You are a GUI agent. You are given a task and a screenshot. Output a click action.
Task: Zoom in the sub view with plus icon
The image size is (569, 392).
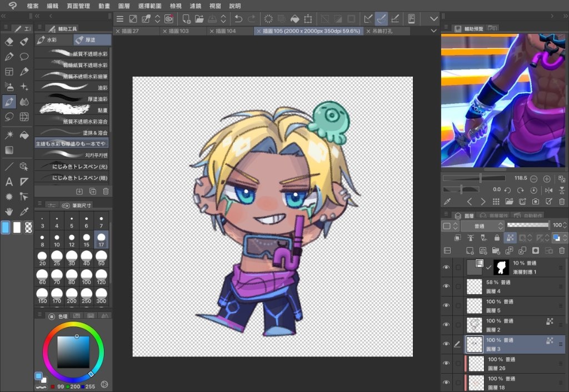[x=547, y=179]
